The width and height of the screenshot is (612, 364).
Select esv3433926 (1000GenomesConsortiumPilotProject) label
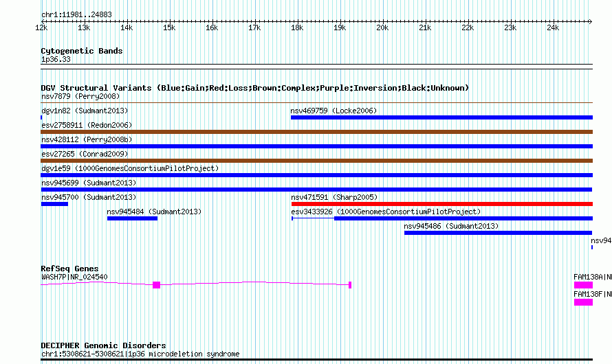coord(386,212)
